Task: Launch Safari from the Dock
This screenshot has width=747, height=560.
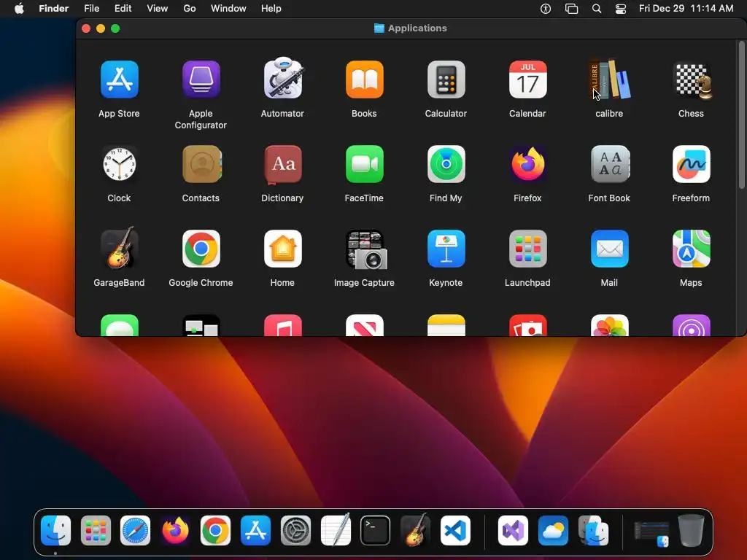Action: pyautogui.click(x=135, y=530)
